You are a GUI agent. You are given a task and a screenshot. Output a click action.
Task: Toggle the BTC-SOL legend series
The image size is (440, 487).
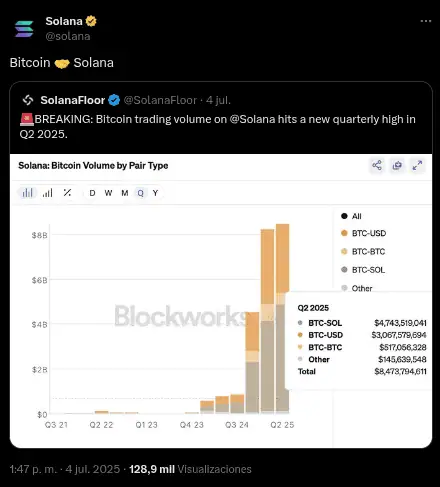[x=363, y=270]
